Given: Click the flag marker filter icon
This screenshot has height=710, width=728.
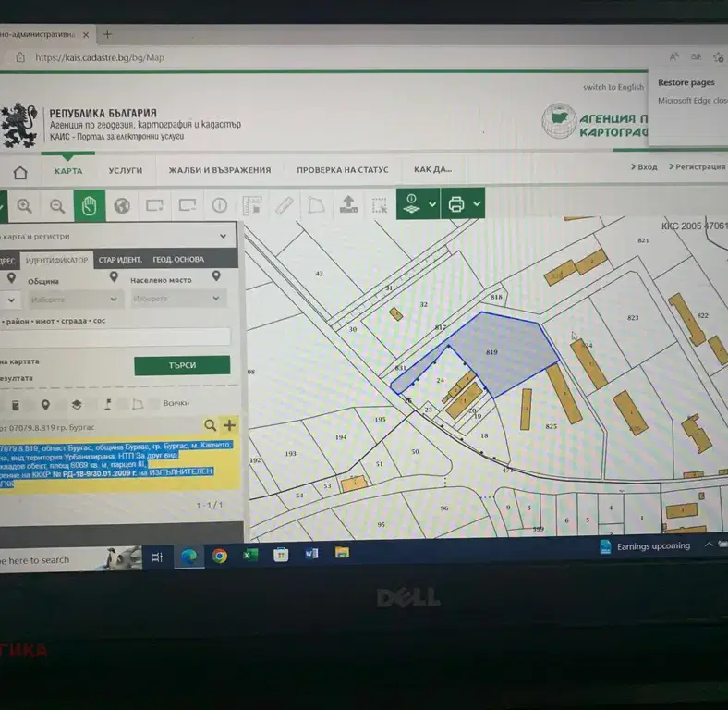Looking at the screenshot, I should [x=108, y=404].
